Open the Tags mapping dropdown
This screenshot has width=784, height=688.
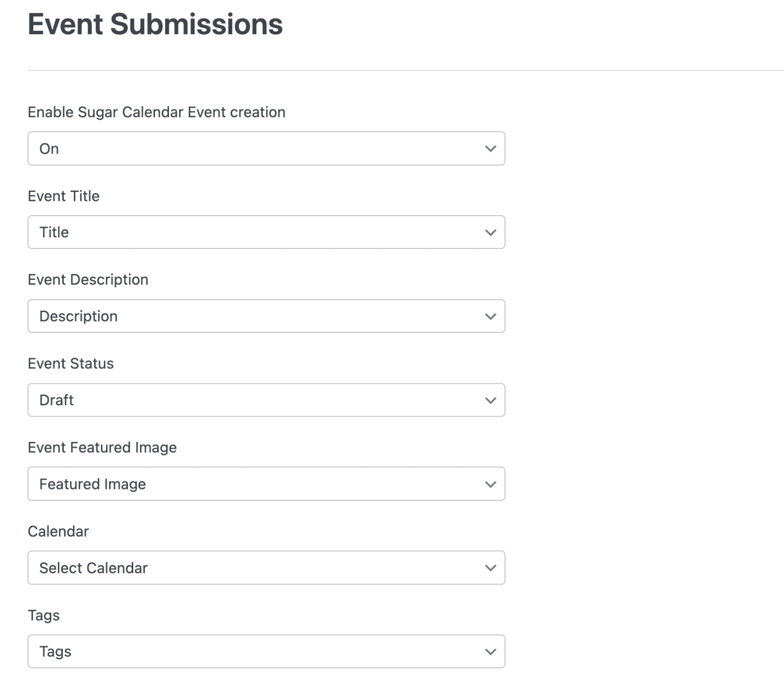266,652
